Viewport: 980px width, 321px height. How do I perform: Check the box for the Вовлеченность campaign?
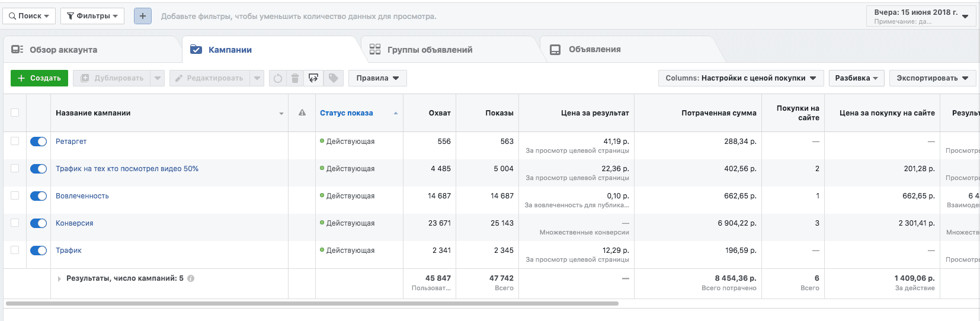(15, 196)
